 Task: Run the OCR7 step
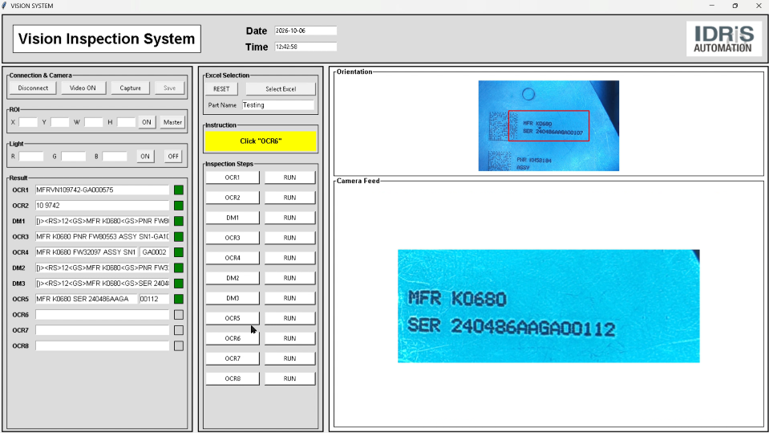tap(290, 358)
